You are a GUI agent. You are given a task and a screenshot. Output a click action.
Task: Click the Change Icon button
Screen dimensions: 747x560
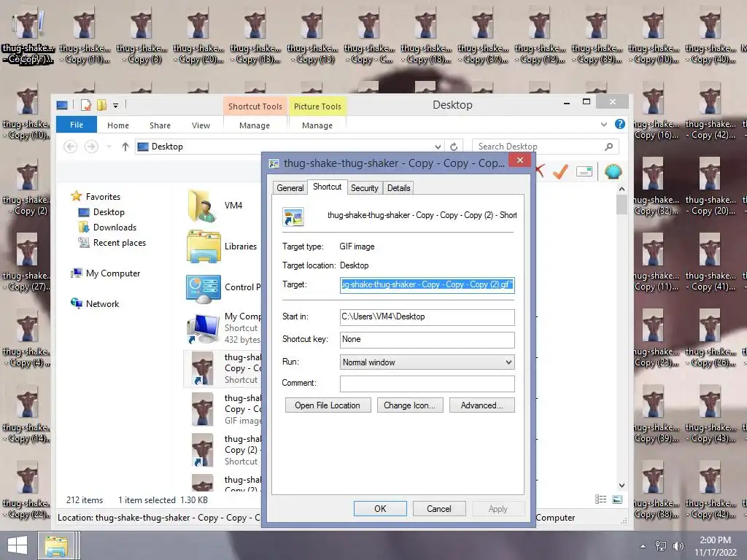[x=410, y=405]
